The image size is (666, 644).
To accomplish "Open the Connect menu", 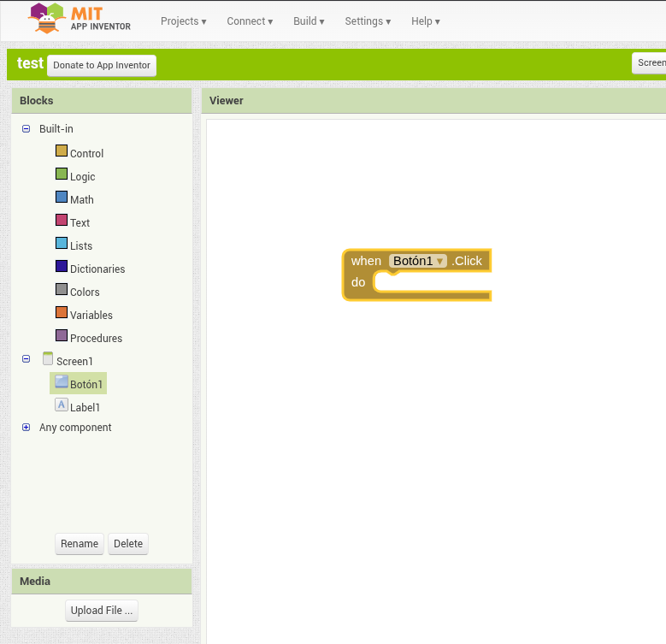I will (x=250, y=21).
